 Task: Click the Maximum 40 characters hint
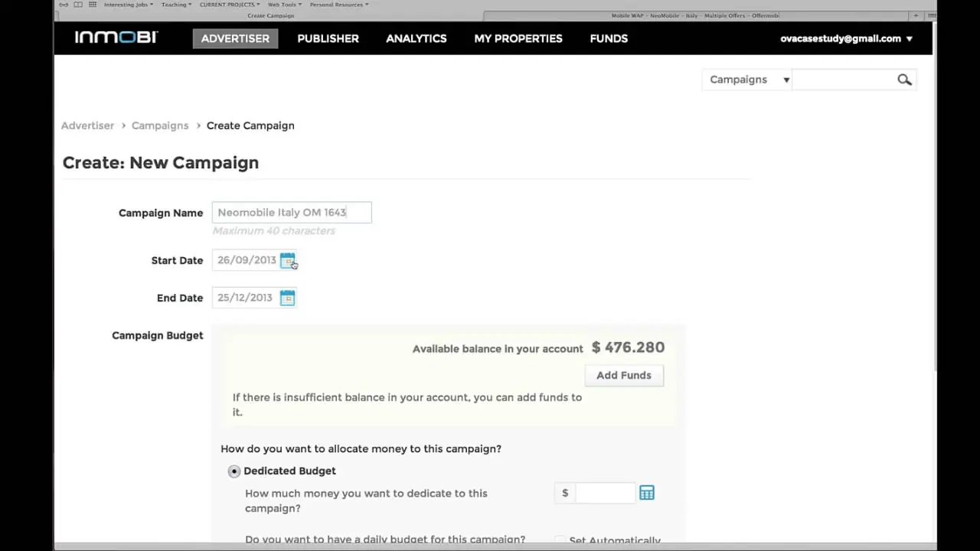coord(273,231)
